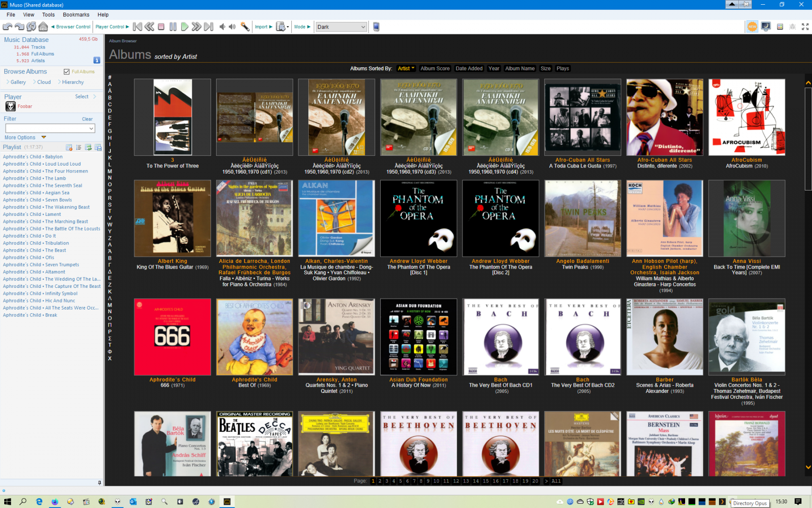The width and height of the screenshot is (812, 508).
Task: Toggle the night mode monitor icon
Action: click(766, 27)
